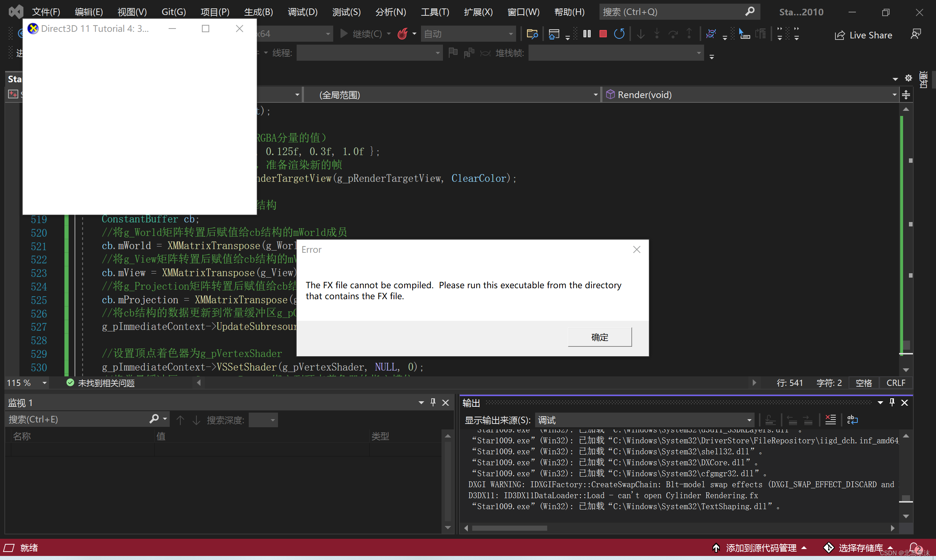Image resolution: width=936 pixels, height=560 pixels.
Task: Click the Visual Studio logo icon at top left
Action: pyautogui.click(x=16, y=12)
